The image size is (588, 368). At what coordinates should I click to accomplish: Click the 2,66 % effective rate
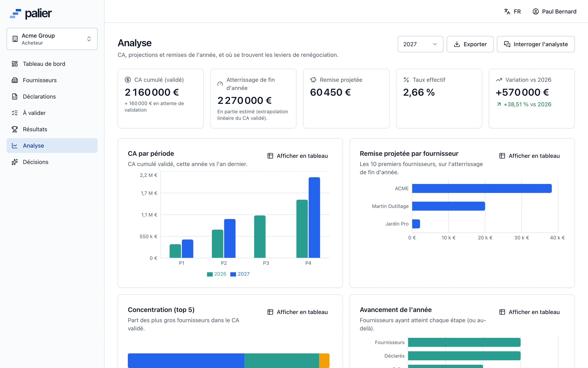click(419, 92)
